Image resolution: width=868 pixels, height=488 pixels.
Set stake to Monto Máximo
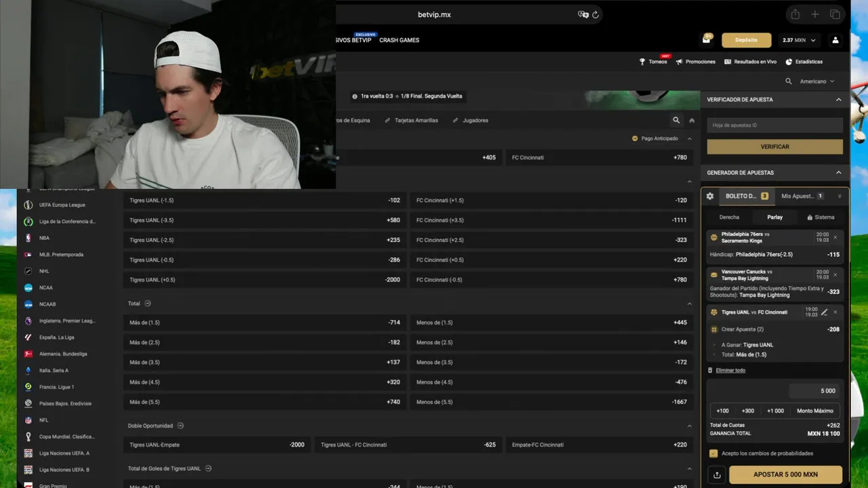815,411
